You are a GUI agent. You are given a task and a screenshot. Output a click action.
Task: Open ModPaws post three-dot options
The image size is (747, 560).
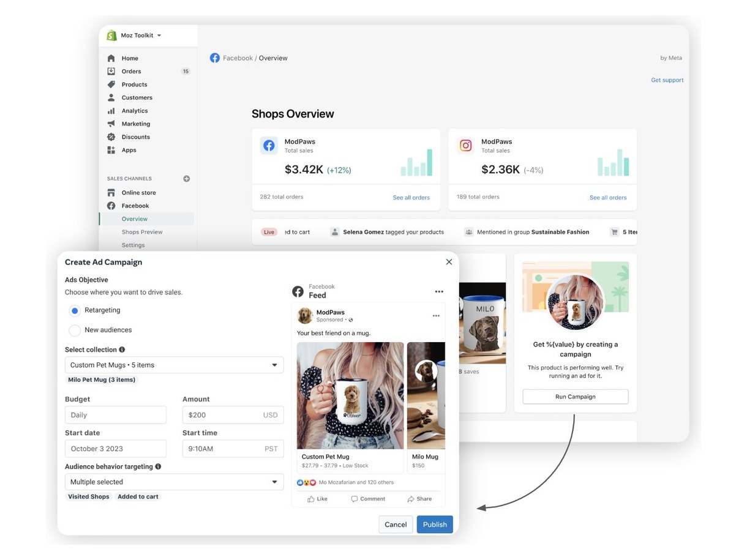[x=436, y=316]
